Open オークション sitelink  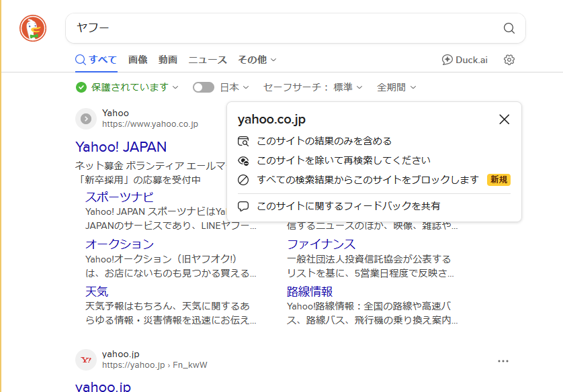point(120,244)
